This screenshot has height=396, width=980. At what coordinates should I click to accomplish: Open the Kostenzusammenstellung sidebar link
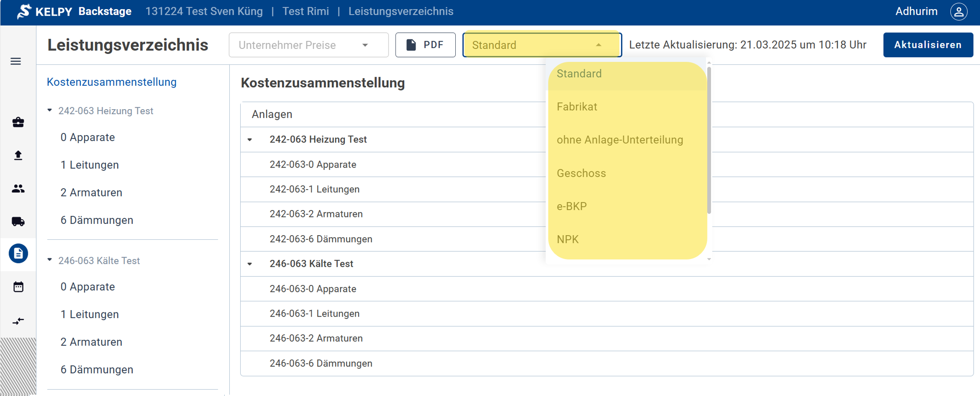111,82
